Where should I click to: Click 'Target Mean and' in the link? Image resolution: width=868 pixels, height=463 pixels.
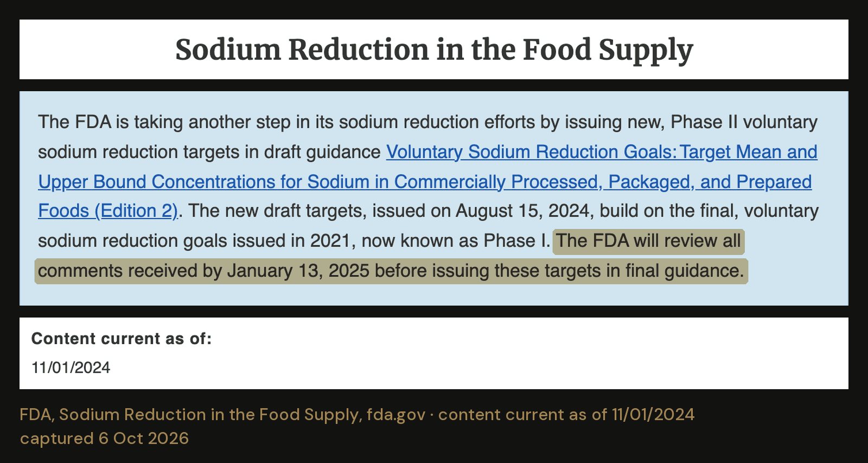(749, 152)
